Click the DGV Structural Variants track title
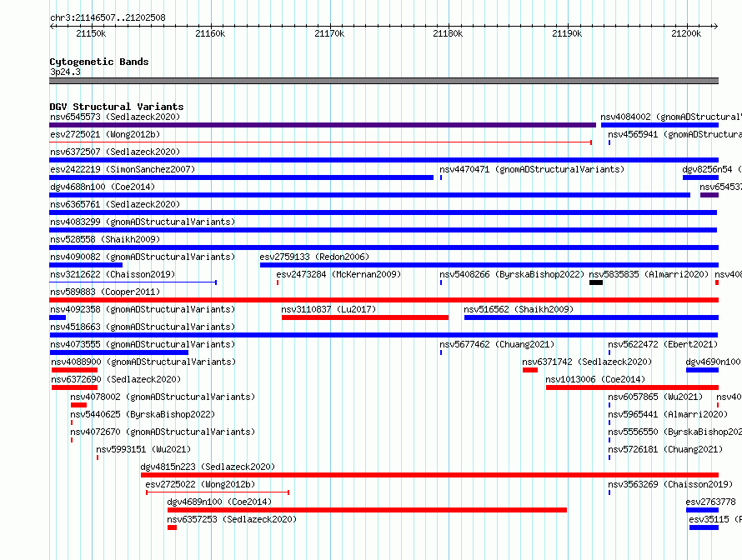This screenshot has height=560, width=742. pos(117,107)
